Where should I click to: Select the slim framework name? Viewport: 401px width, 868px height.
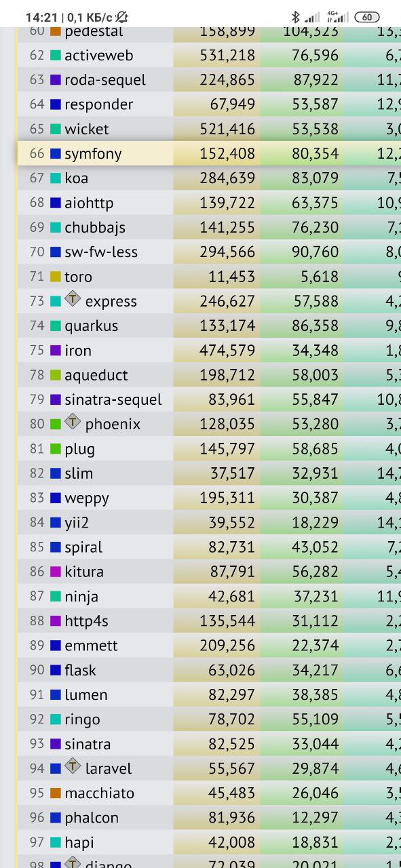tap(79, 473)
